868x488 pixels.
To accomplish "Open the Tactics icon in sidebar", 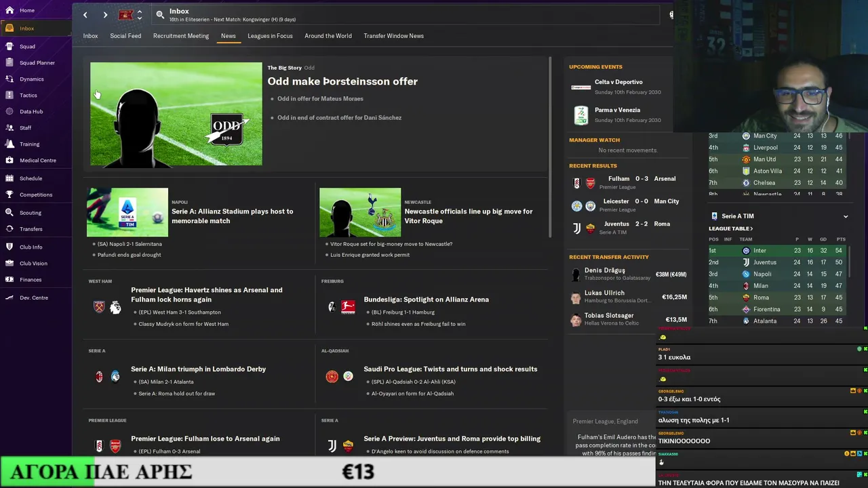I will click(9, 95).
